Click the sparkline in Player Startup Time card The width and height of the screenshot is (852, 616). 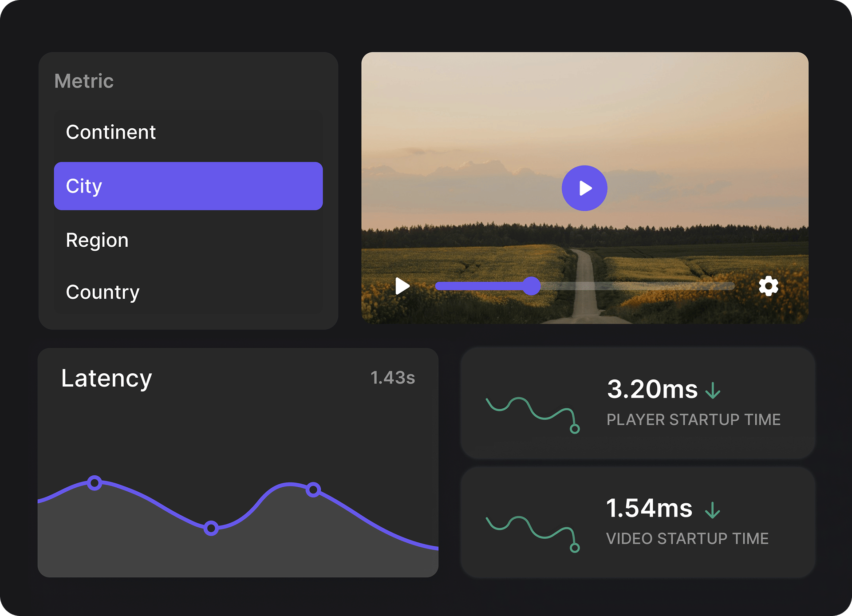pos(533,415)
